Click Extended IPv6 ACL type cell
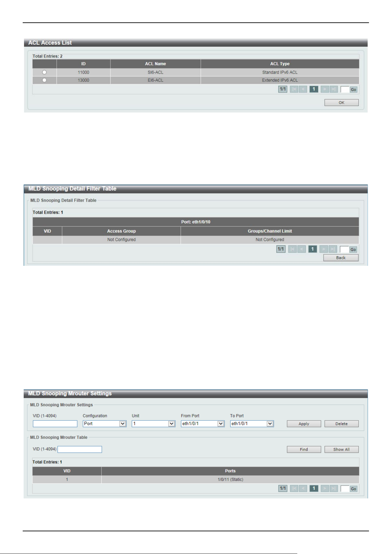 280,80
